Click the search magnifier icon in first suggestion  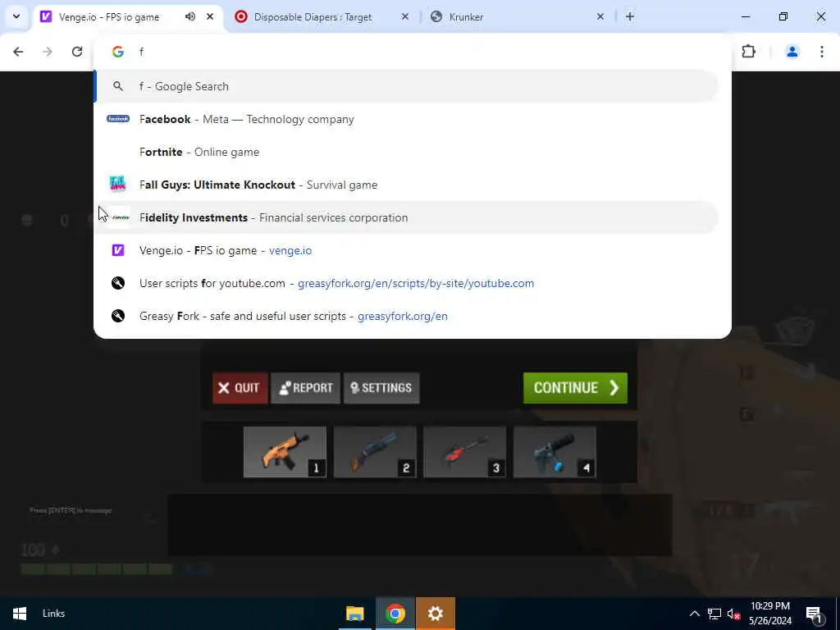pos(118,86)
